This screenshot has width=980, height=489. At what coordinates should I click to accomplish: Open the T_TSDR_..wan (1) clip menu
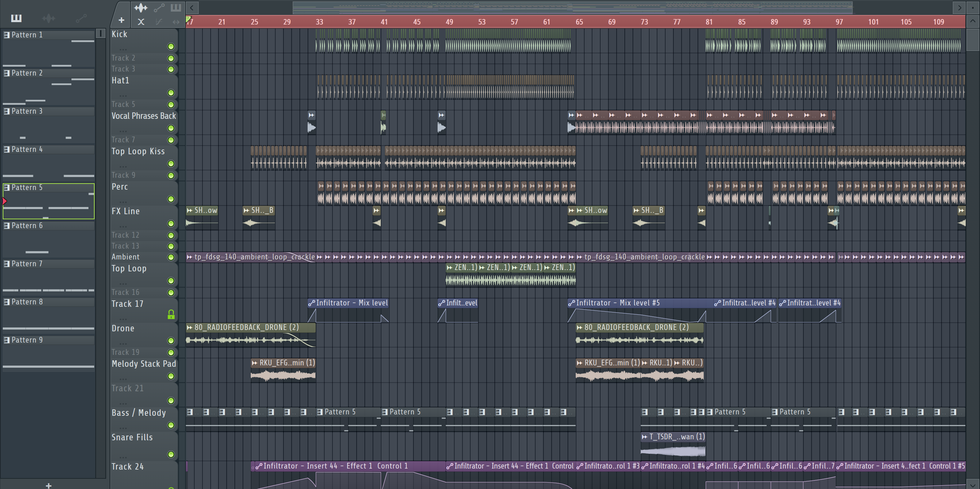coord(644,437)
